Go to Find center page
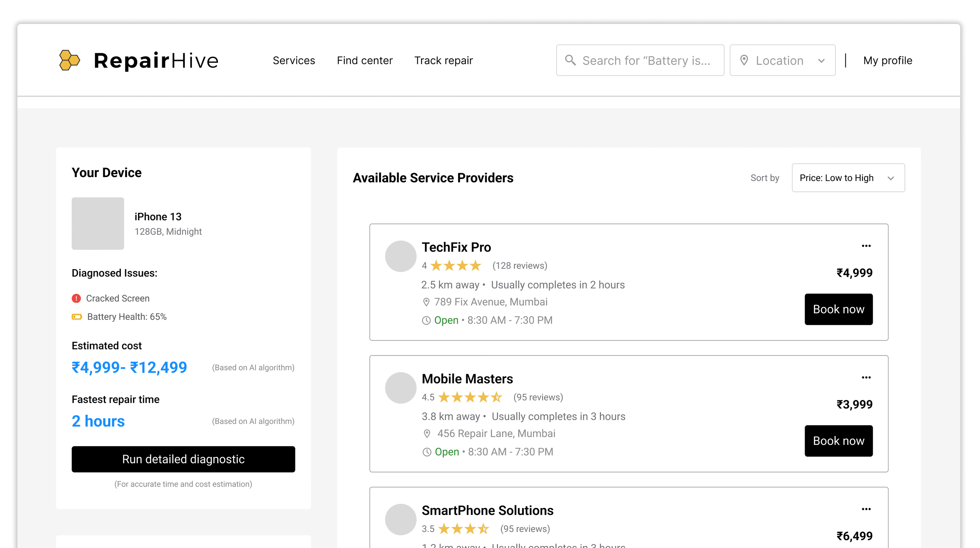 (x=364, y=60)
